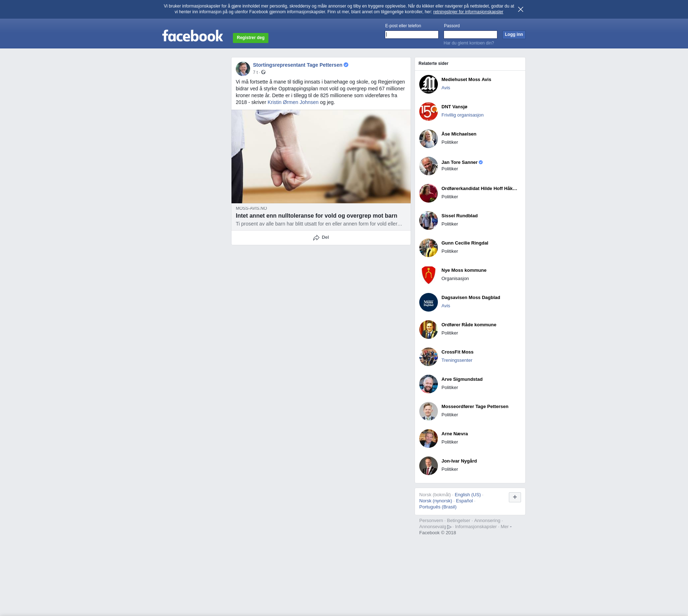Viewport: 688px width, 616px height.
Task: Open the article image with clenched fist
Action: pos(321,157)
